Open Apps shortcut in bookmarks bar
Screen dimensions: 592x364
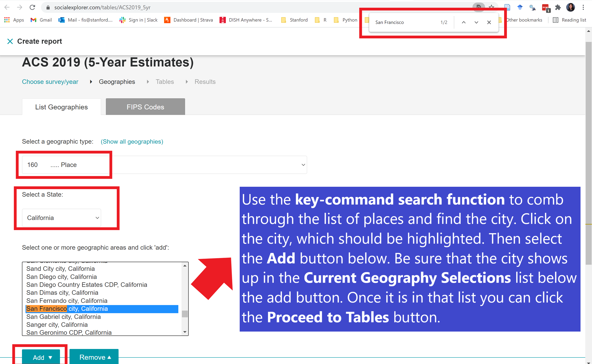14,20
